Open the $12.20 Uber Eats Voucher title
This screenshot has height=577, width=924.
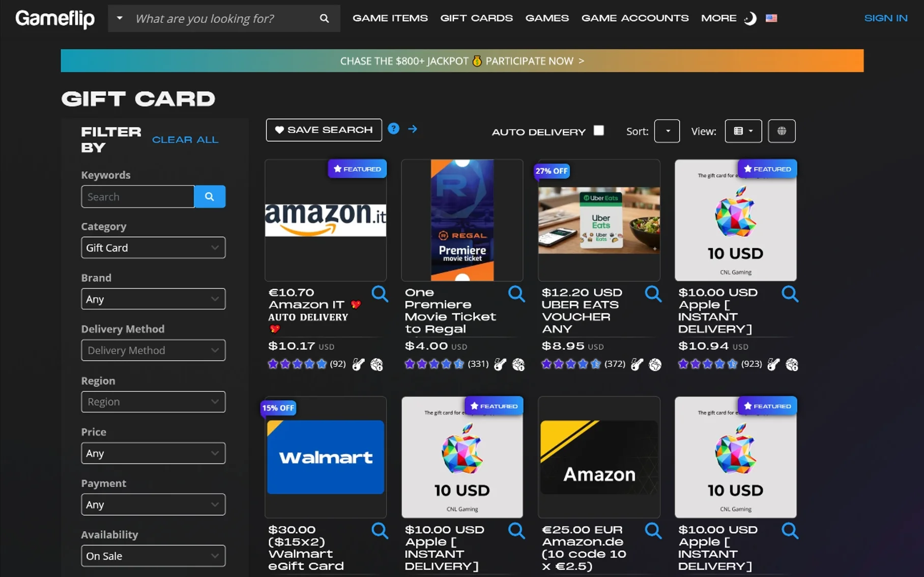pyautogui.click(x=582, y=311)
